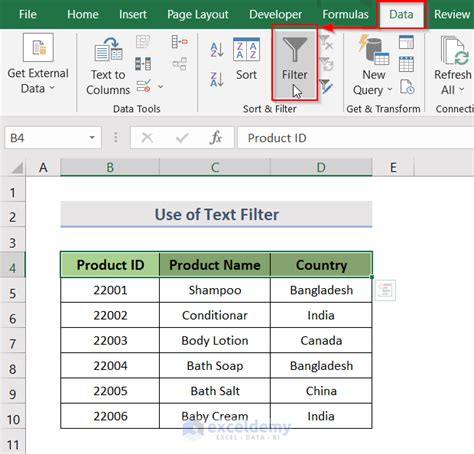Expand the Data Validation dropdown arrow
Screen dimensions: 474x454
[x=161, y=87]
